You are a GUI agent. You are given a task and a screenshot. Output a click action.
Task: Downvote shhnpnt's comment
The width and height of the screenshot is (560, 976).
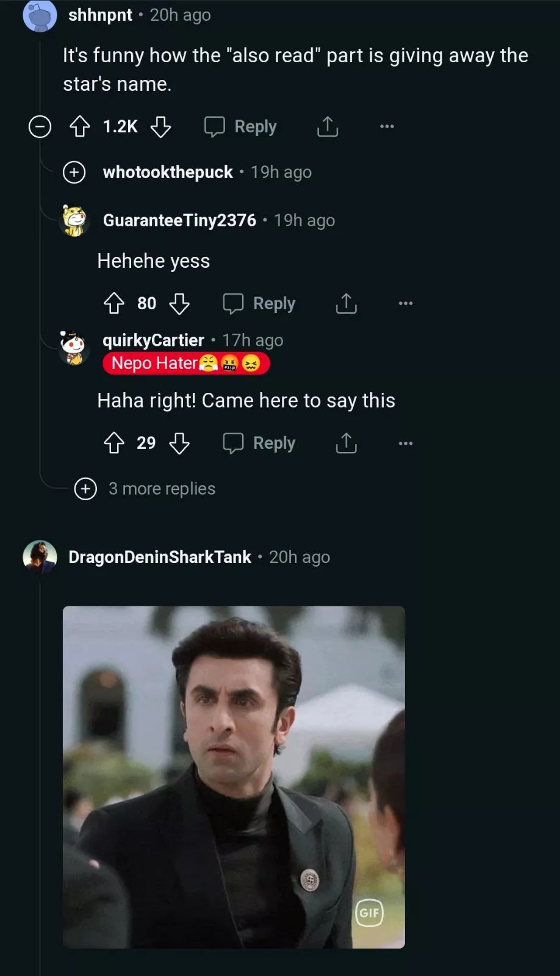click(161, 127)
